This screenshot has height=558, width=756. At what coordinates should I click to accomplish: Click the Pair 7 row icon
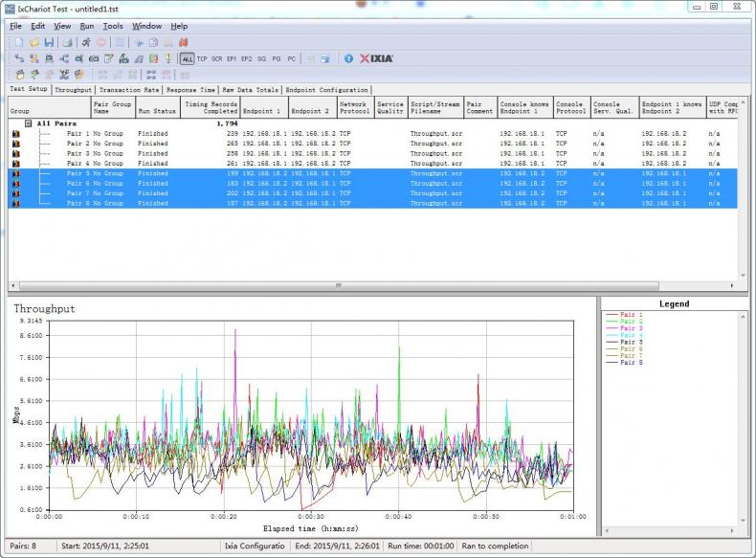pos(16,193)
